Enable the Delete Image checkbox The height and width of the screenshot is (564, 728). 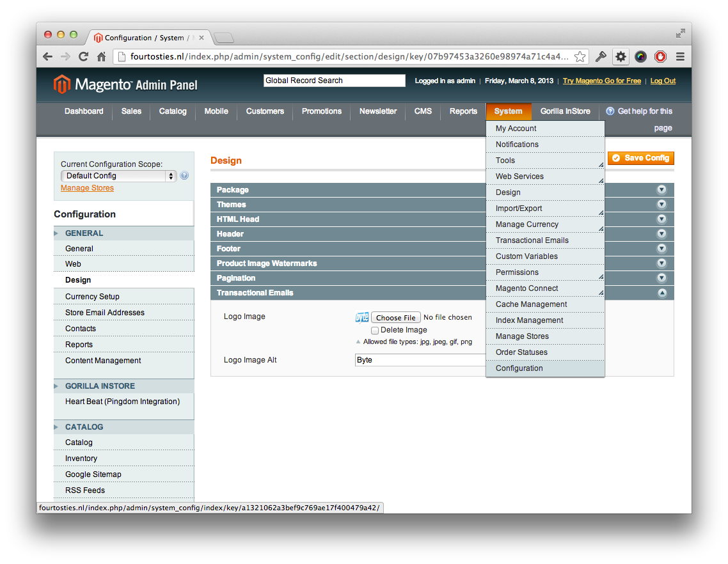coord(374,330)
